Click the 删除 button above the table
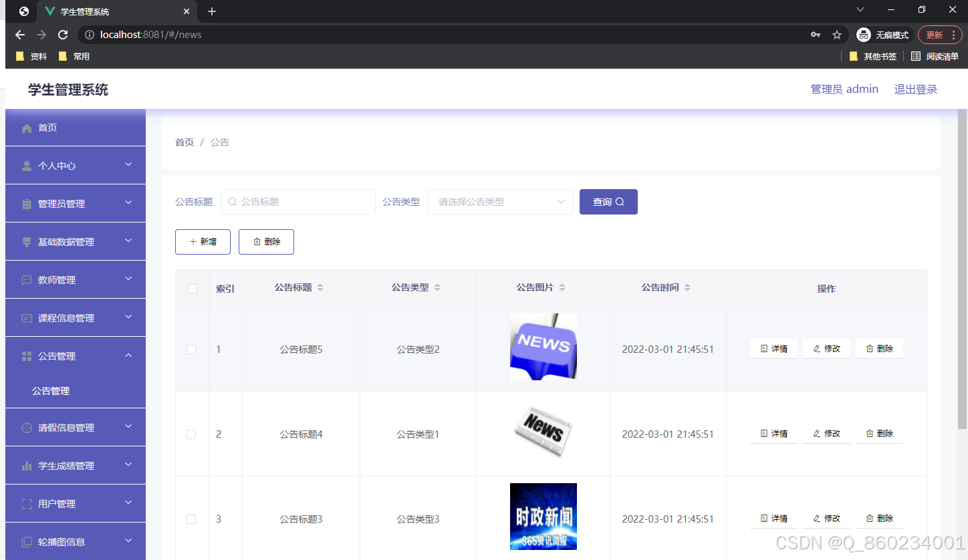Viewport: 968px width, 560px height. click(266, 242)
